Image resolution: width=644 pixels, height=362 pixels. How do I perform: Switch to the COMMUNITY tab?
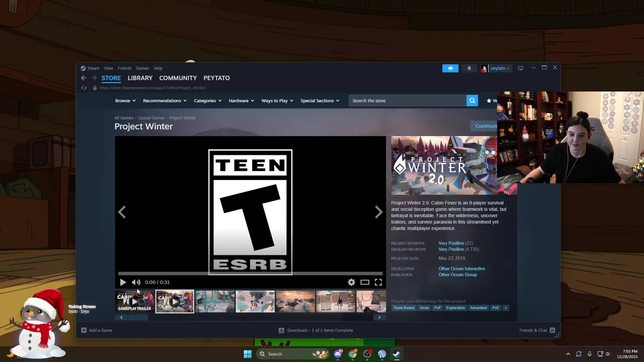point(178,78)
